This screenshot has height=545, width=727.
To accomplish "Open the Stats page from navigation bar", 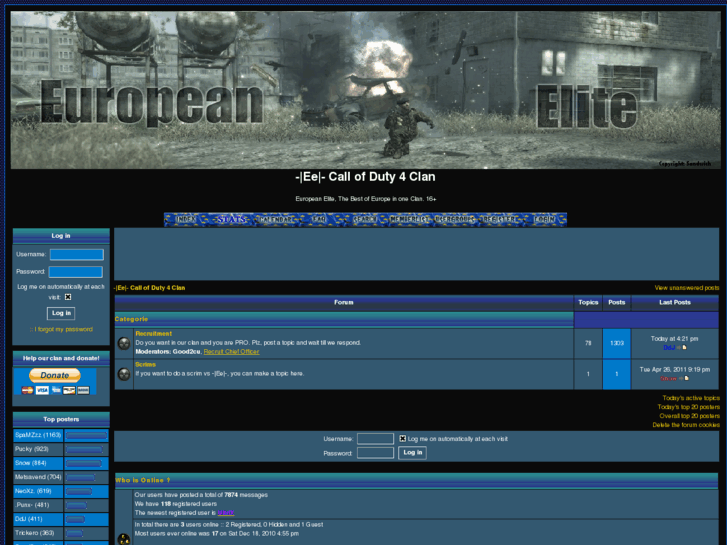I will point(231,219).
